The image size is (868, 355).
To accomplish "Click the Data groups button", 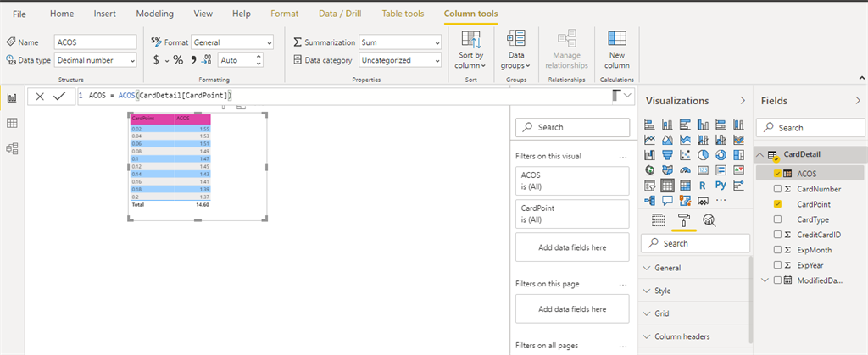I will tap(516, 50).
